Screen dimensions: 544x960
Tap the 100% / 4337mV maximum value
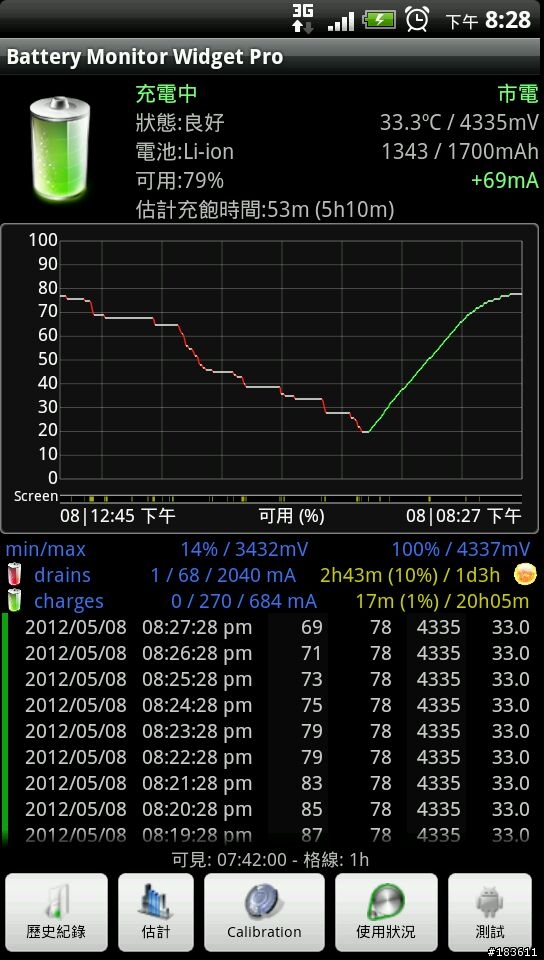(461, 549)
